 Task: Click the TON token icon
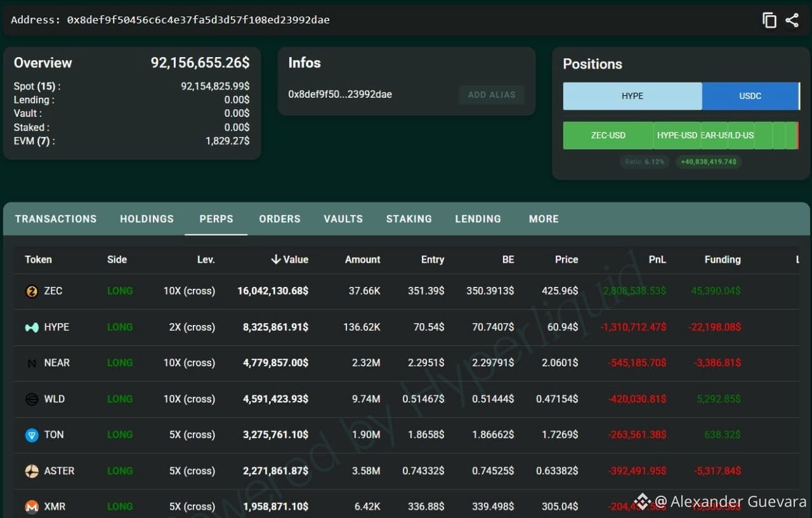click(x=32, y=435)
